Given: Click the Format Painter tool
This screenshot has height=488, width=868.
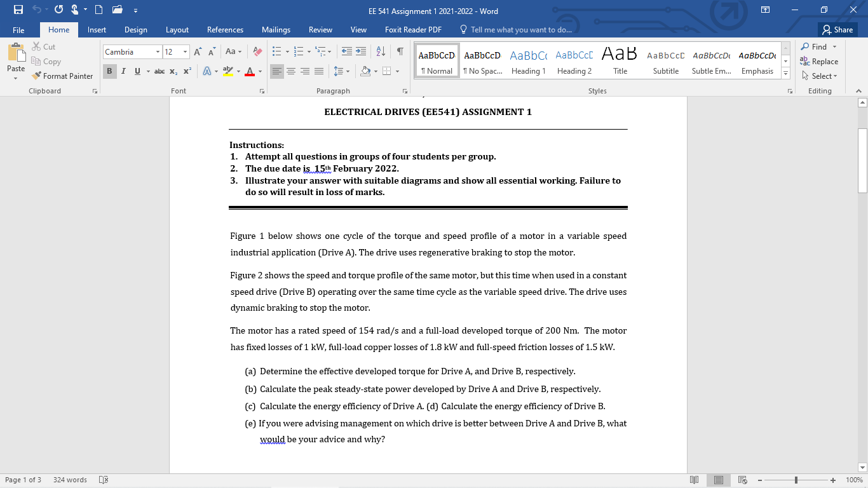Looking at the screenshot, I should (62, 76).
